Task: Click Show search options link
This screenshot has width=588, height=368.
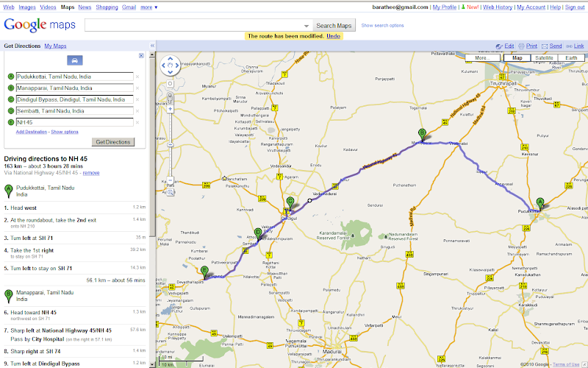Action: click(x=382, y=26)
